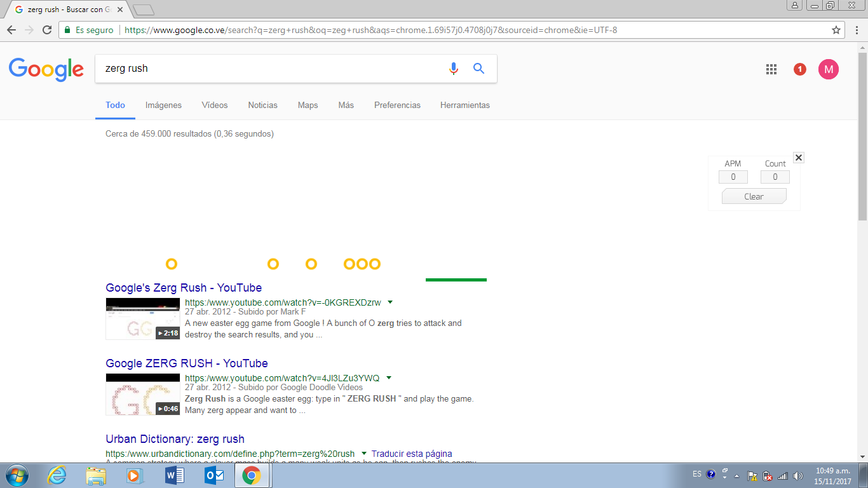Viewport: 868px width, 488px height.
Task: Open the Urban Dictionary: zerg rush link
Action: [175, 439]
